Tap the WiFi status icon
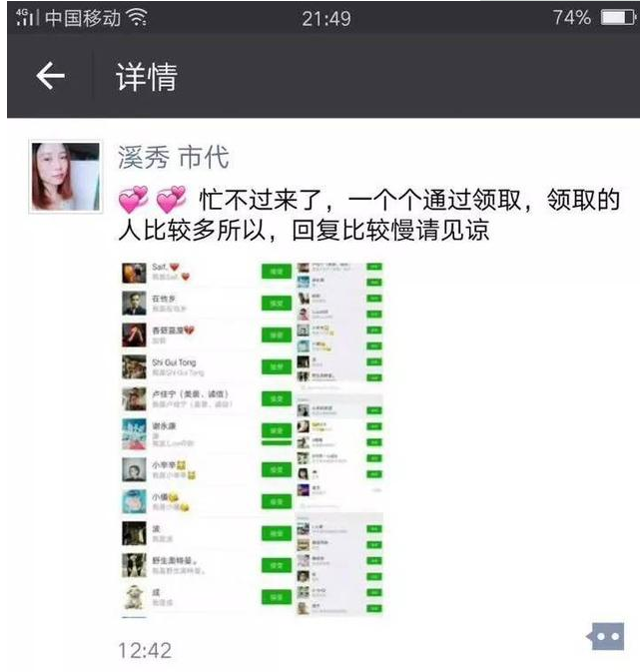Screen dimensions: 640x672 click(x=137, y=18)
